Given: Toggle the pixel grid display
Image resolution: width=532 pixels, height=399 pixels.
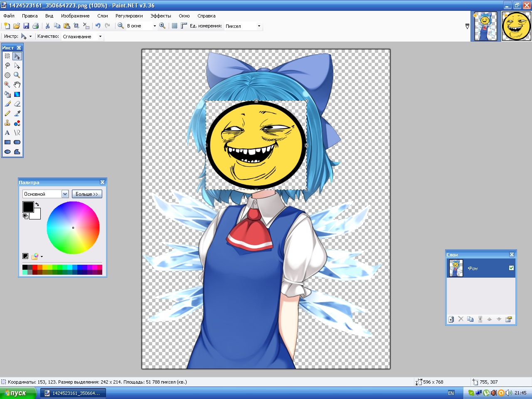Looking at the screenshot, I should [x=175, y=26].
